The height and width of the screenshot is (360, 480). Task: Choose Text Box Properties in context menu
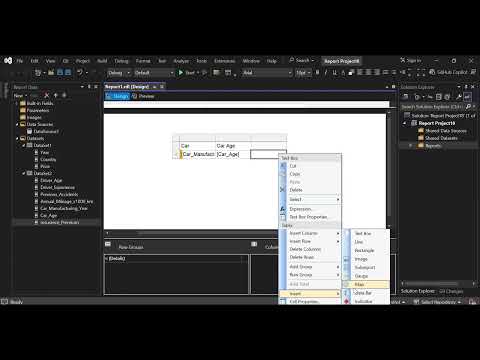310,217
